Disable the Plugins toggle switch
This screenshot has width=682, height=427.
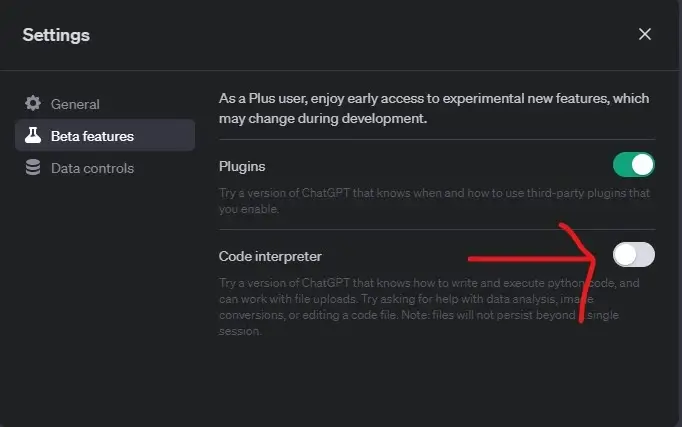tap(633, 165)
